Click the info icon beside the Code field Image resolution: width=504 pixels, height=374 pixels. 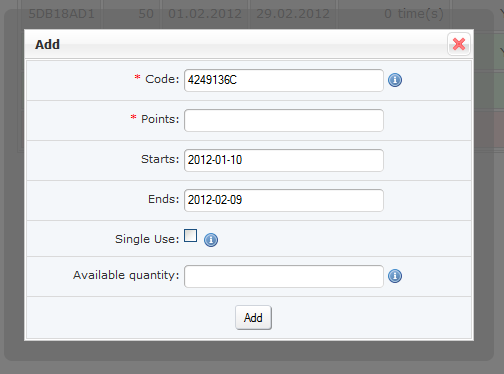click(395, 80)
